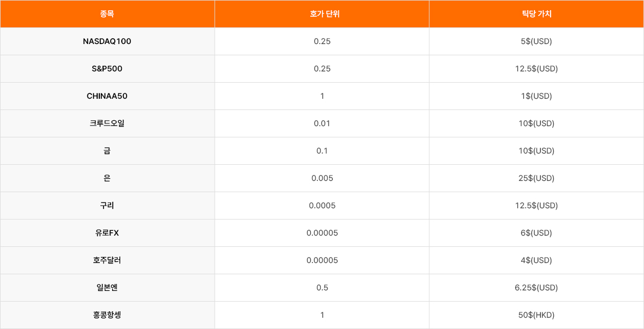Click the 6.25$(USD) value for 일본엔

click(x=537, y=288)
